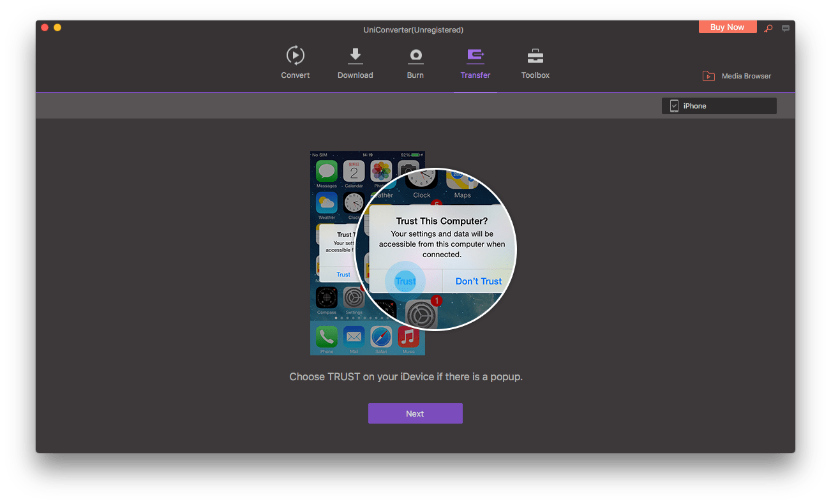Click the purple Next button
831x504 pixels.
pos(415,413)
